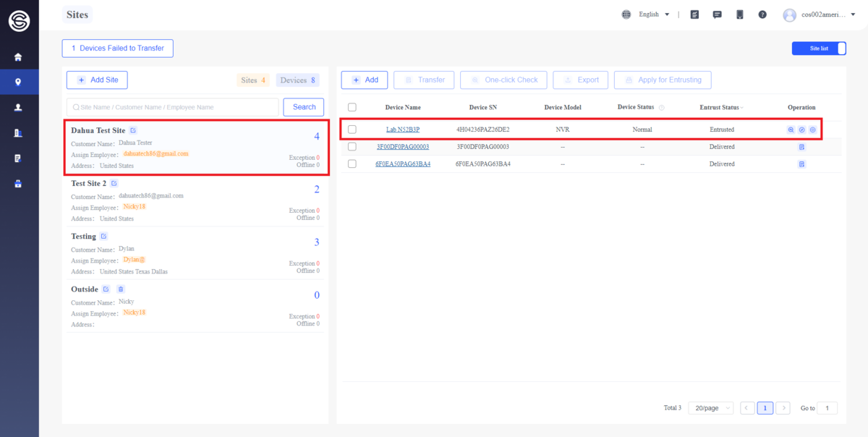Screen dimensions: 868x437
Task: Switch to the Devices 8 tab
Action: (297, 80)
